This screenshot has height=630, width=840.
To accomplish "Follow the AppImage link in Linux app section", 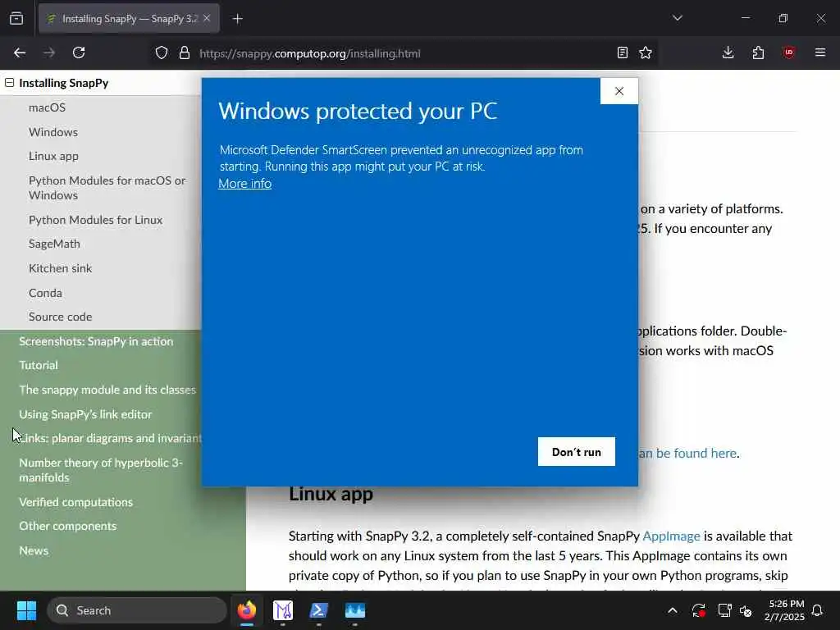I will [x=671, y=536].
